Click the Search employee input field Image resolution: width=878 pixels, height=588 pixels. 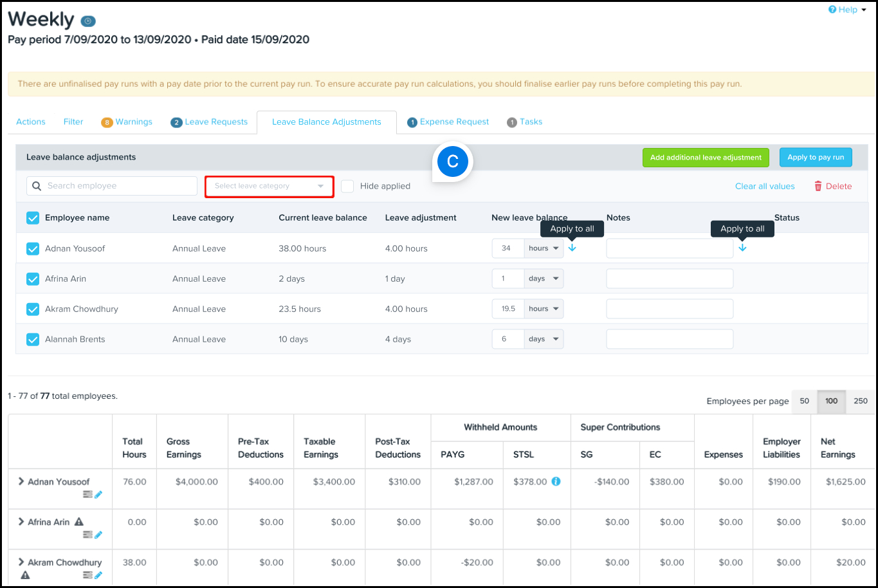112,186
